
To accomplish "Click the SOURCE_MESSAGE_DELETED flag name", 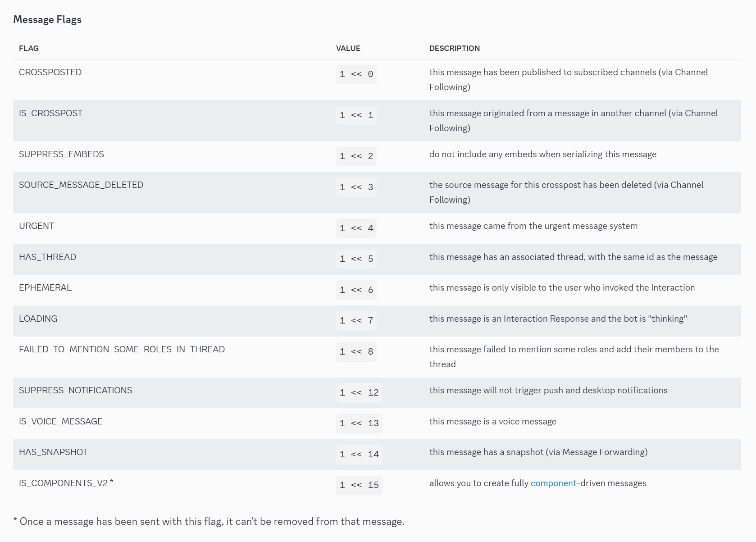I will point(81,185).
